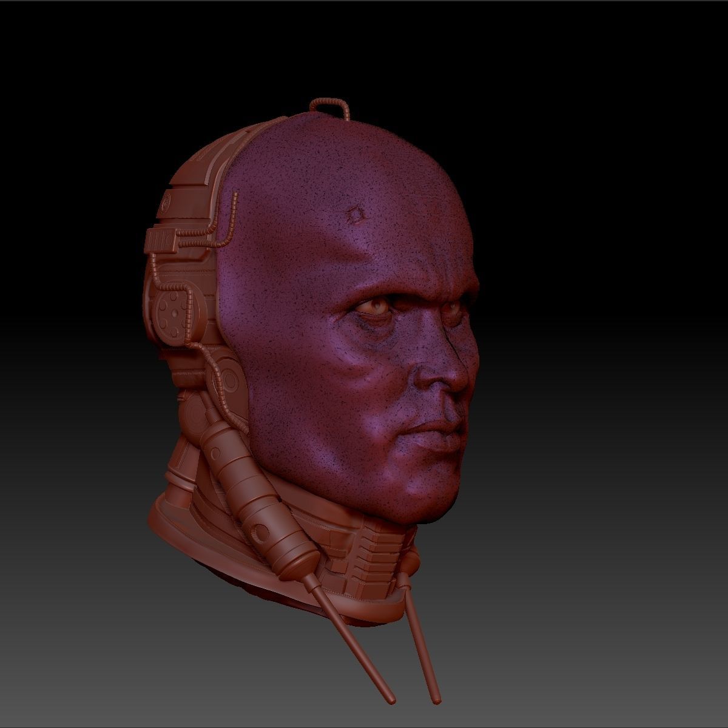Select the circular panel on the ear piece

175,311
